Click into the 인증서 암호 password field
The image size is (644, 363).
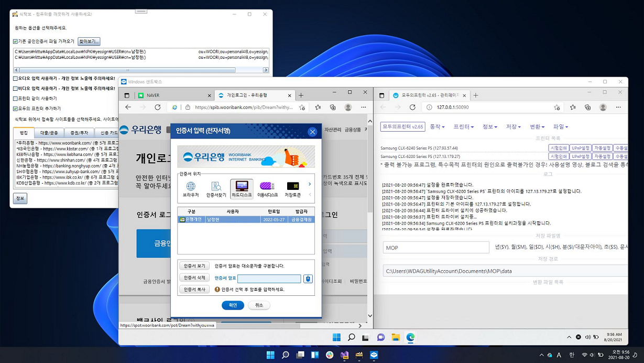point(269,279)
